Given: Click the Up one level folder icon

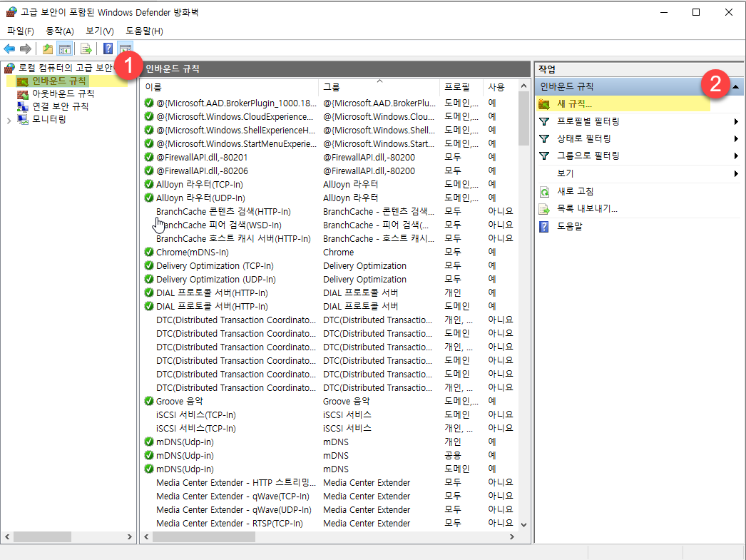Looking at the screenshot, I should (48, 49).
